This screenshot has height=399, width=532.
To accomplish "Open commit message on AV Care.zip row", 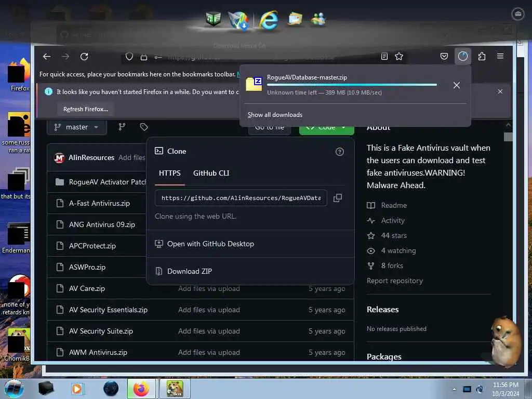I will coord(209,289).
